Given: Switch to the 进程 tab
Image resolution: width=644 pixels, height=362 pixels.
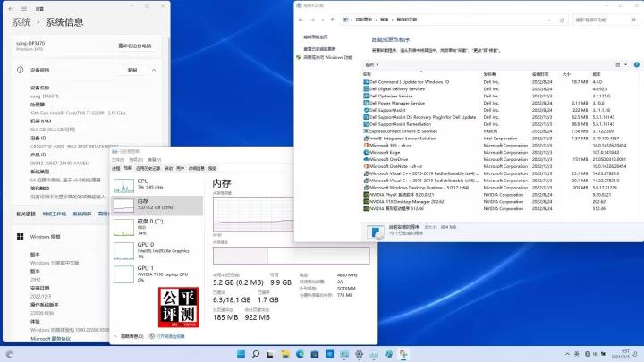Looking at the screenshot, I should pos(116,168).
